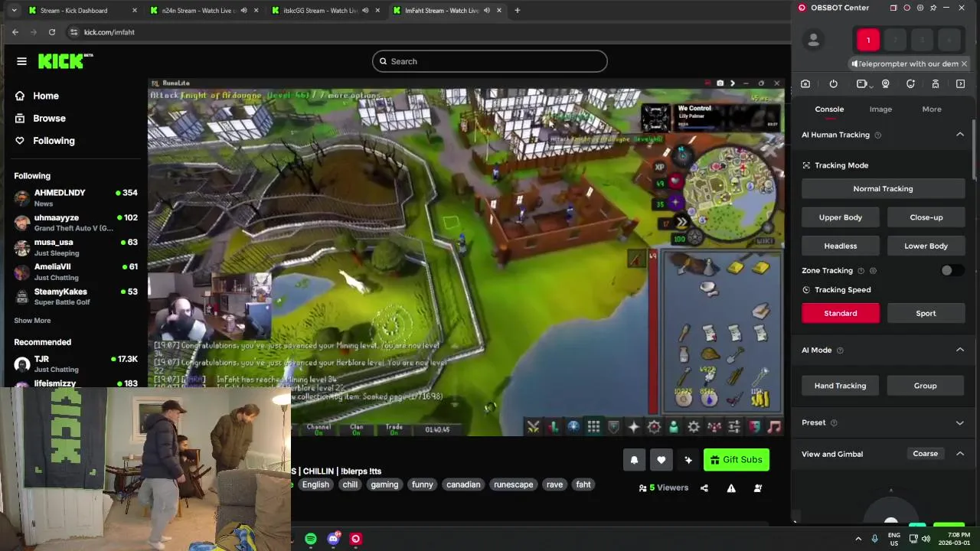The width and height of the screenshot is (980, 551).
Task: Click the record circle icon in OBSBOT title bar
Action: (906, 8)
